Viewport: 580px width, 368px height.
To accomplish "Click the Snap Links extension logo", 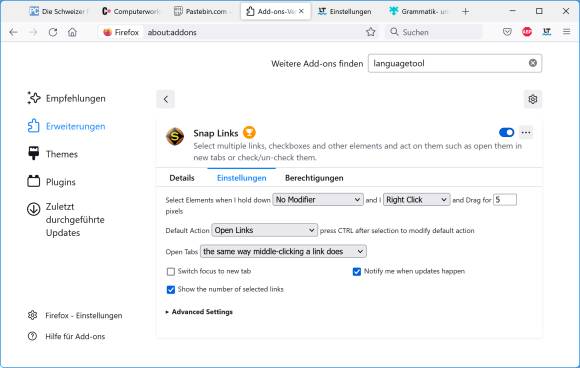I will coord(175,136).
